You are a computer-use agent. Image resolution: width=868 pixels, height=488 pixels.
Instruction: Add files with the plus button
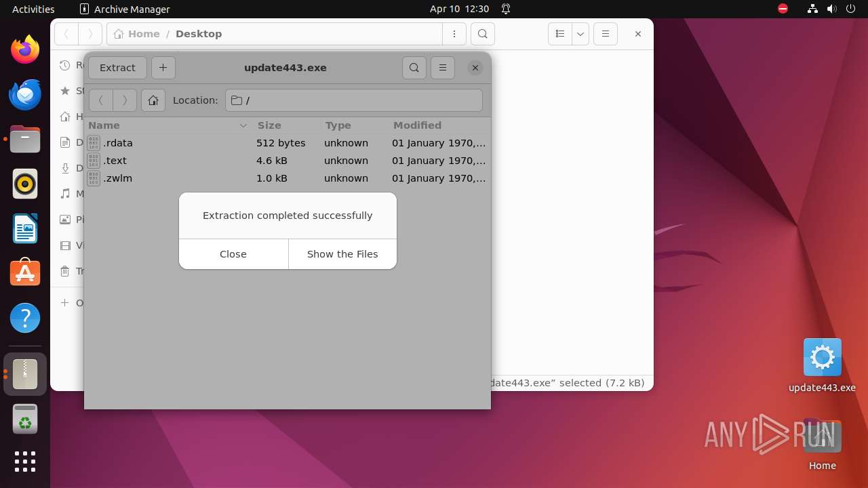click(163, 68)
